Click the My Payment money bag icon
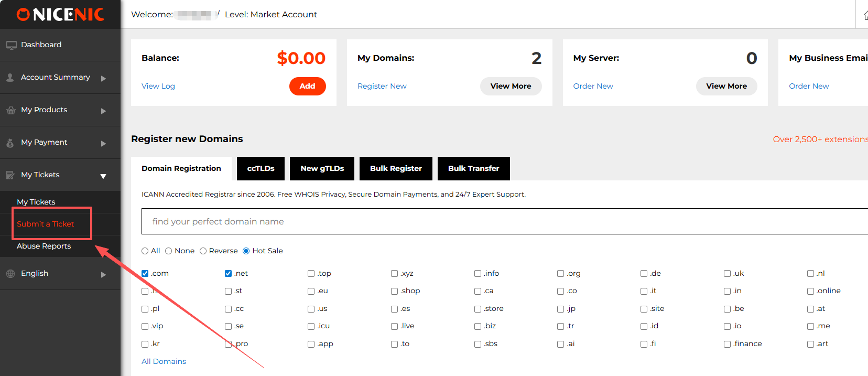The height and width of the screenshot is (376, 868). [10, 143]
